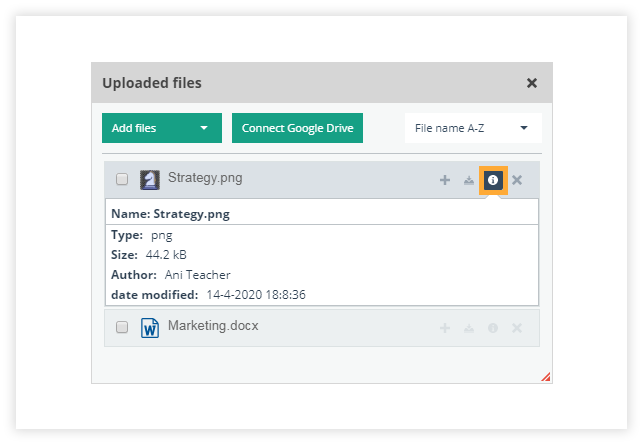Click the plus icon for Marketing.docx

click(445, 328)
